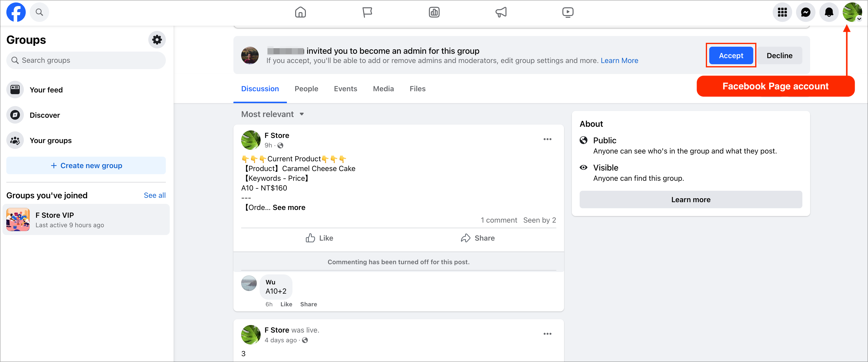Open Your groups in sidebar
This screenshot has height=362, width=868.
coord(86,140)
